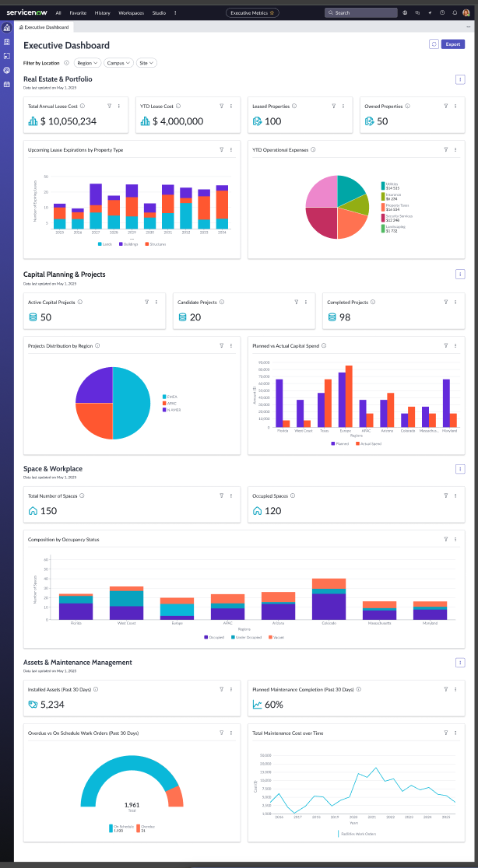Open filter icon on Planned vs Actual Capital Spend

pos(445,346)
